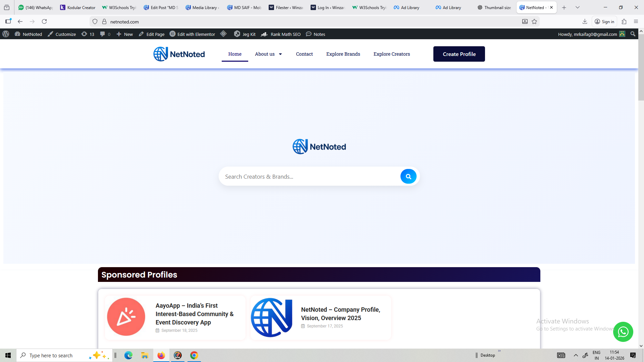Image resolution: width=644 pixels, height=362 pixels.
Task: Click the blue search magnifier button
Action: coord(408,176)
